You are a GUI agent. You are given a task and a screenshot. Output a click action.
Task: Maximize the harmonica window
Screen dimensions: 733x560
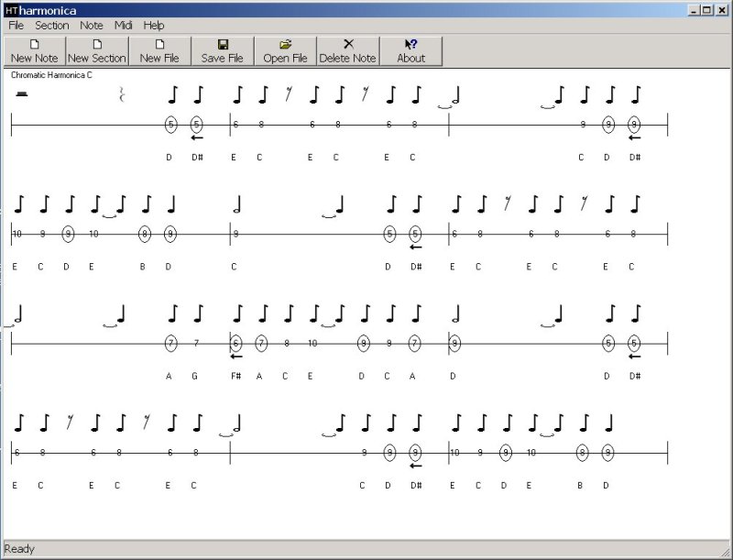click(706, 10)
